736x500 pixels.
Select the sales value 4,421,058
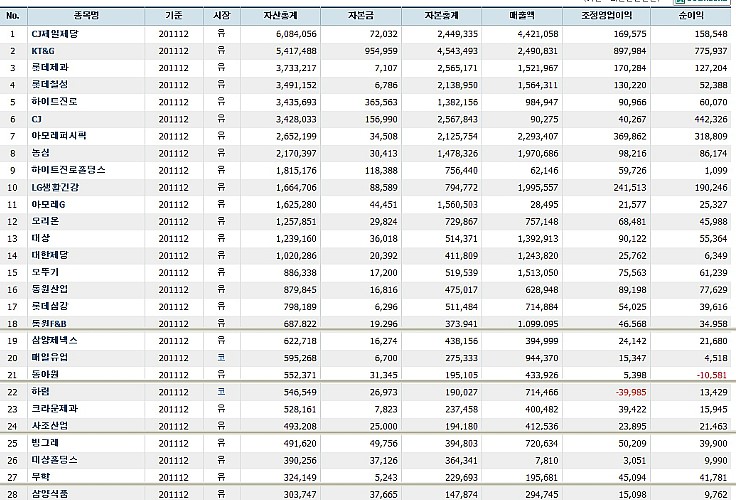click(x=538, y=34)
